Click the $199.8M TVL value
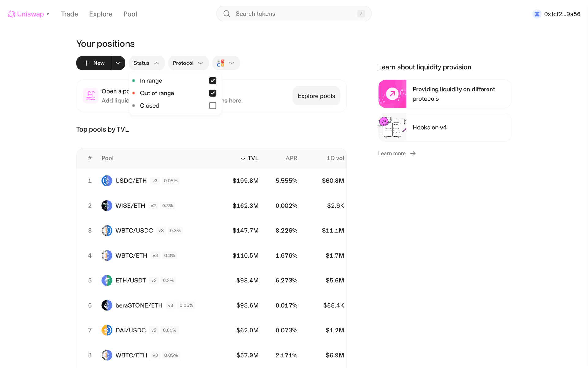This screenshot has width=588, height=368. (x=245, y=181)
